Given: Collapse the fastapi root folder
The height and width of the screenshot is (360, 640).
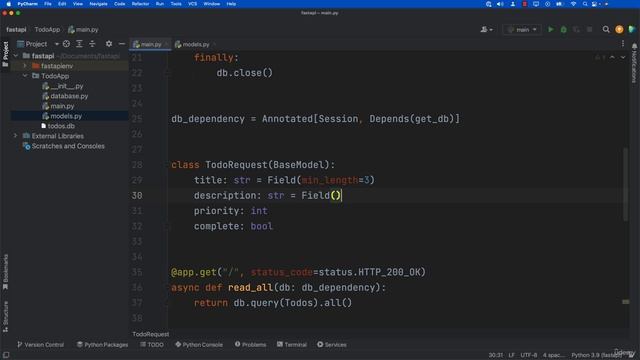Looking at the screenshot, I should pos(16,56).
